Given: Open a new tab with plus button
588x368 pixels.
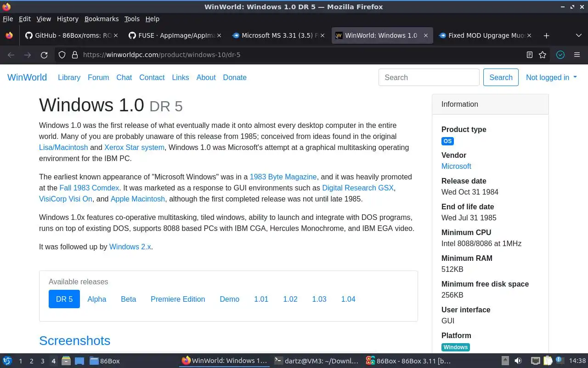Looking at the screenshot, I should pyautogui.click(x=546, y=35).
